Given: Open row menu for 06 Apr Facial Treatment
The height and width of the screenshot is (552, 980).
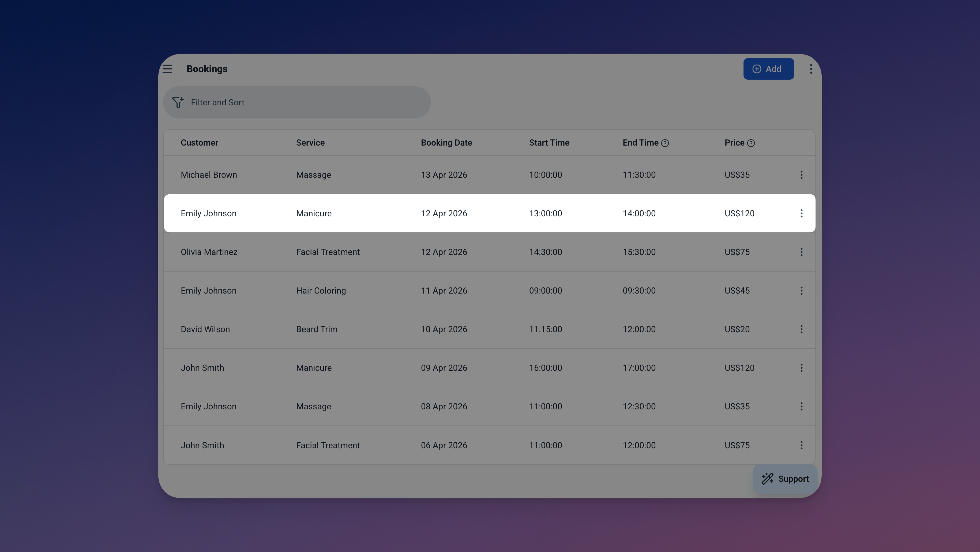Looking at the screenshot, I should click(x=801, y=445).
